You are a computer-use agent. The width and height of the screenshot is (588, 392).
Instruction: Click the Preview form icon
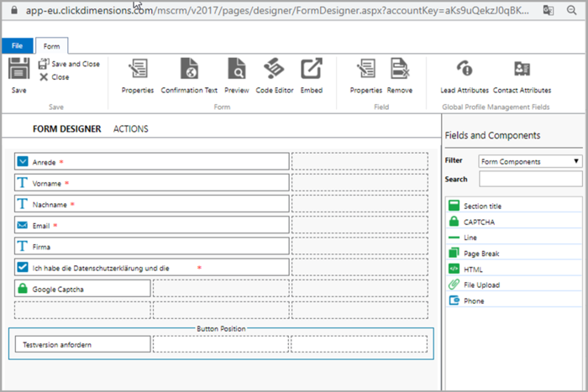237,68
